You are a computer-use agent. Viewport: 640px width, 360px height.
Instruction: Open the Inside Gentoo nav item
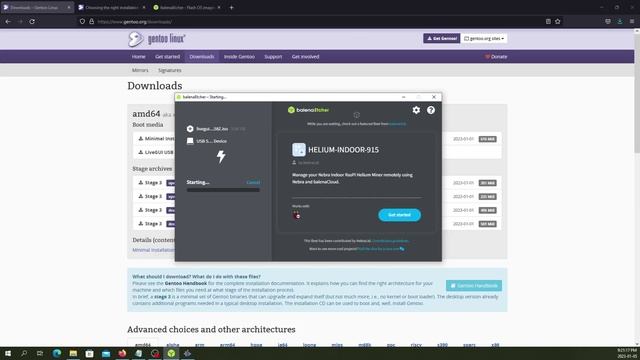pos(239,57)
